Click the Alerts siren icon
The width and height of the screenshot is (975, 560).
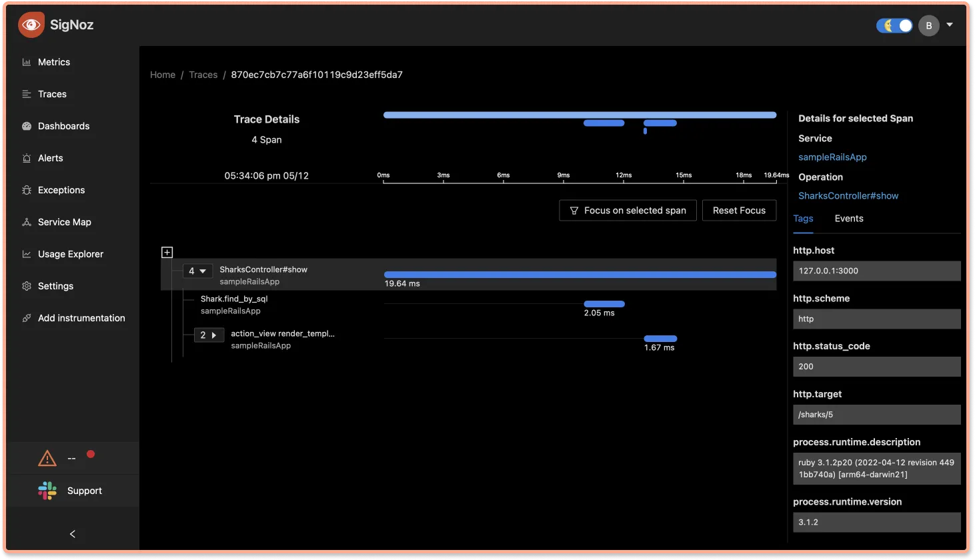click(x=27, y=158)
